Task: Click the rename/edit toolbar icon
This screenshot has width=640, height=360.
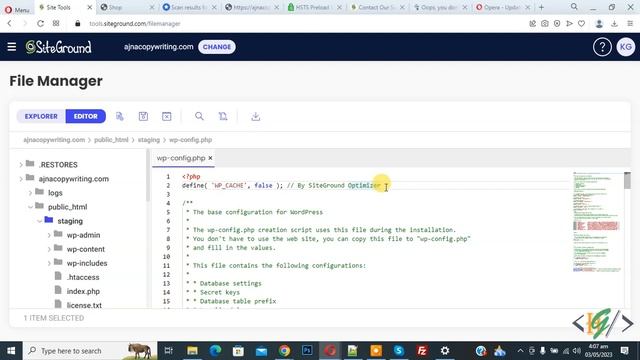Action: 223,116
